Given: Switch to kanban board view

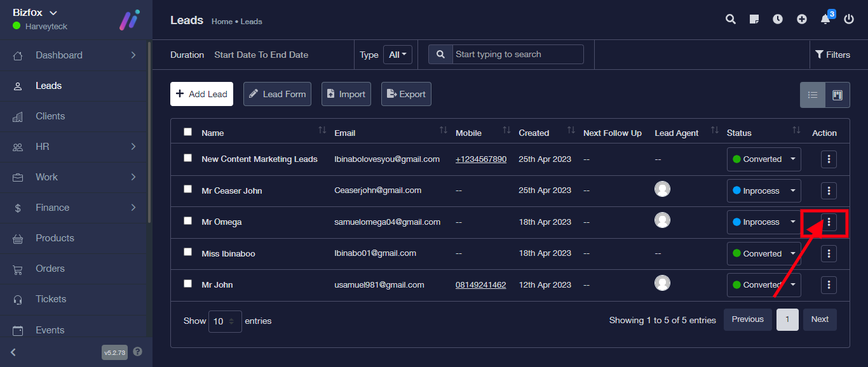Looking at the screenshot, I should pyautogui.click(x=837, y=95).
